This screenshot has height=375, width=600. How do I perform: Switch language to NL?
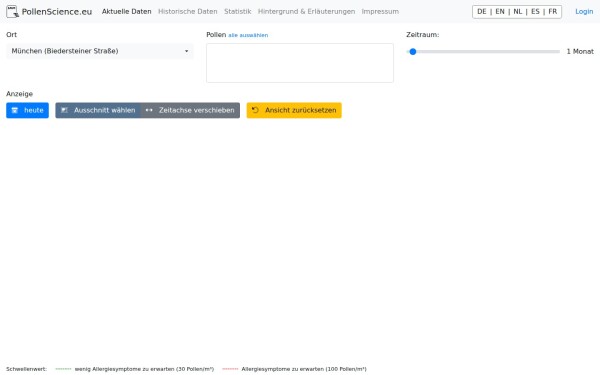click(x=518, y=11)
